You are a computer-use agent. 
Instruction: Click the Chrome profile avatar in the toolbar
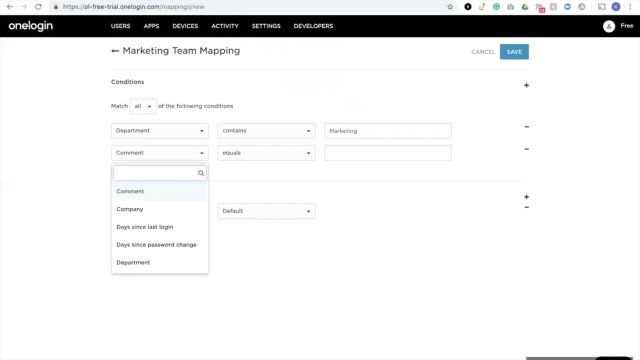tap(616, 7)
